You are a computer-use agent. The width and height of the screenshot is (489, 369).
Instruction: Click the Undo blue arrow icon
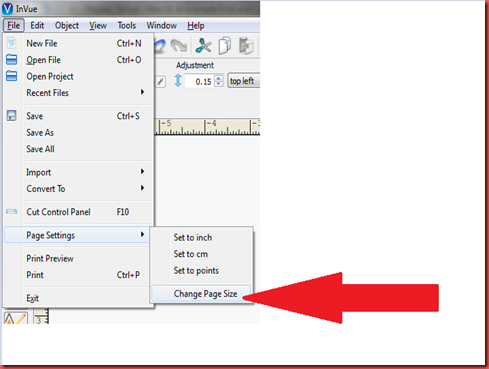pos(160,46)
